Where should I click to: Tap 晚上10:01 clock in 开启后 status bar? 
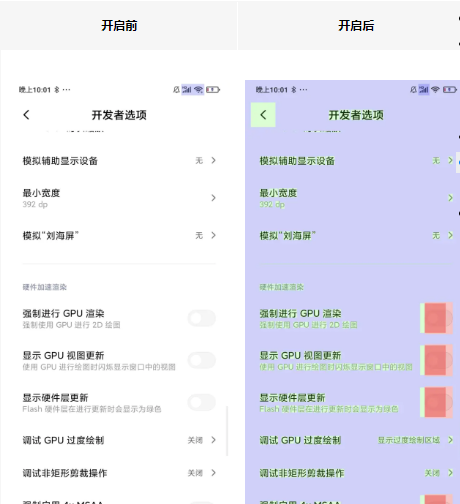point(272,90)
